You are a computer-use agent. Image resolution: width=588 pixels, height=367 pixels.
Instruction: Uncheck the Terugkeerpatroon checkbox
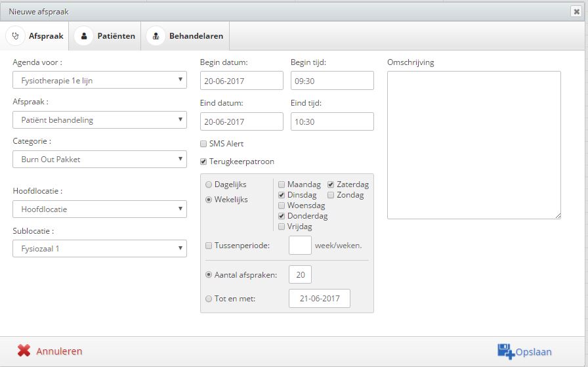point(203,162)
